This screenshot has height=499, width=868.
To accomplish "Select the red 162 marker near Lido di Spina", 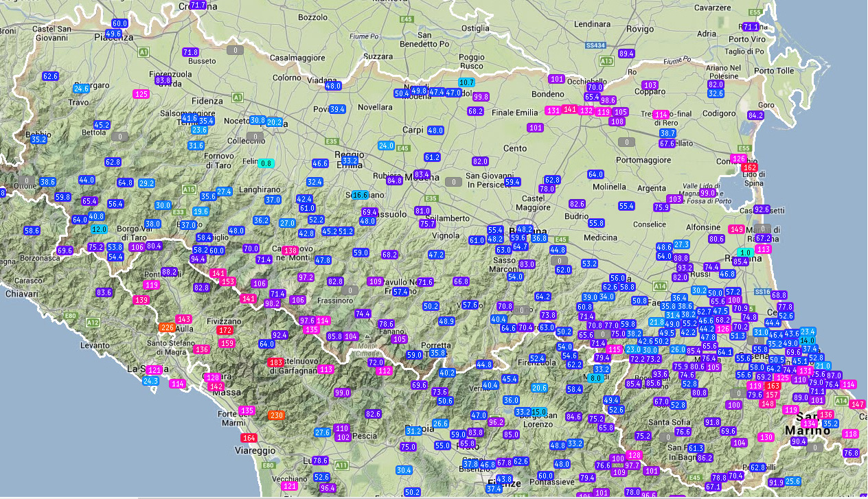I will click(x=750, y=168).
